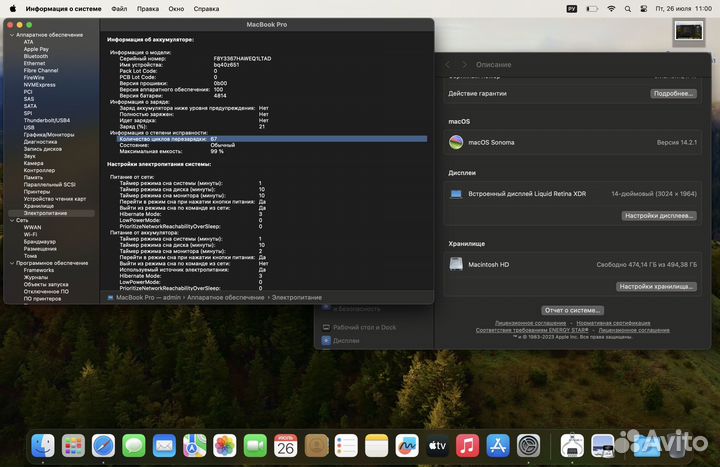The height and width of the screenshot is (467, 720).
Task: Open the Файл menu
Action: [119, 8]
